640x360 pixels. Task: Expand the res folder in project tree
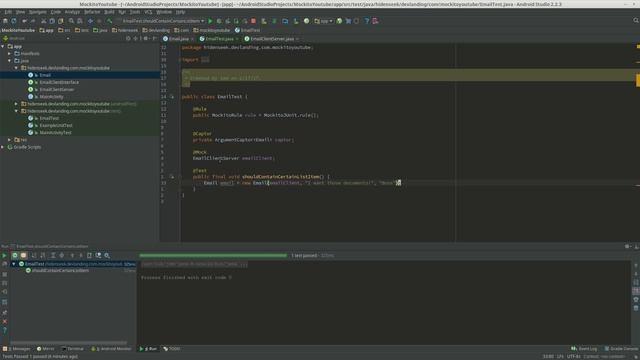(x=10, y=140)
